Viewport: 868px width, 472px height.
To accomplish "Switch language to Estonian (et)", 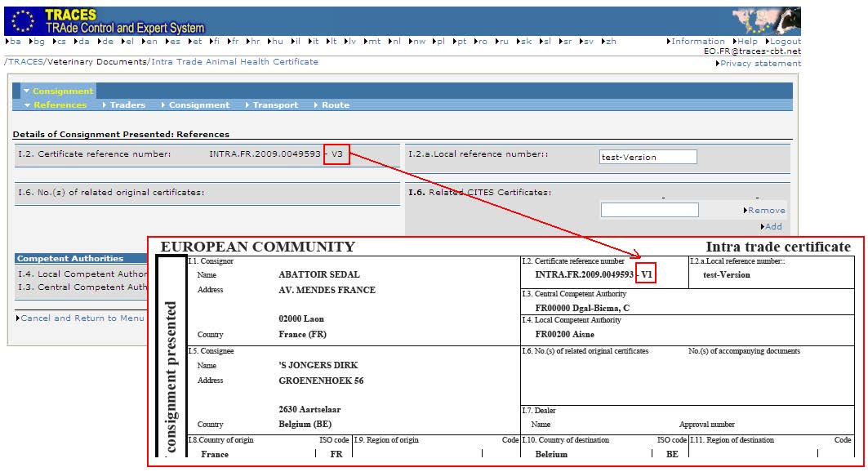I will pos(195,42).
